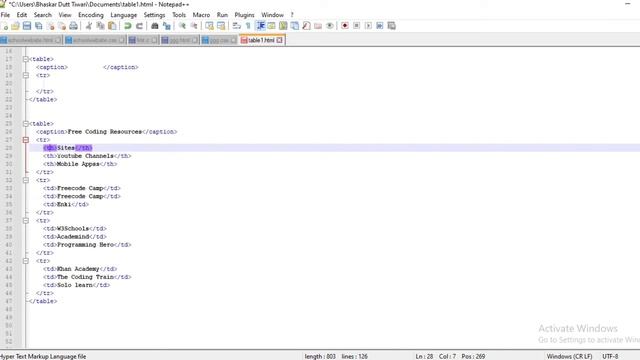The height and width of the screenshot is (360, 640).
Task: Collapse the tr fold on line 19
Action: [x=26, y=76]
